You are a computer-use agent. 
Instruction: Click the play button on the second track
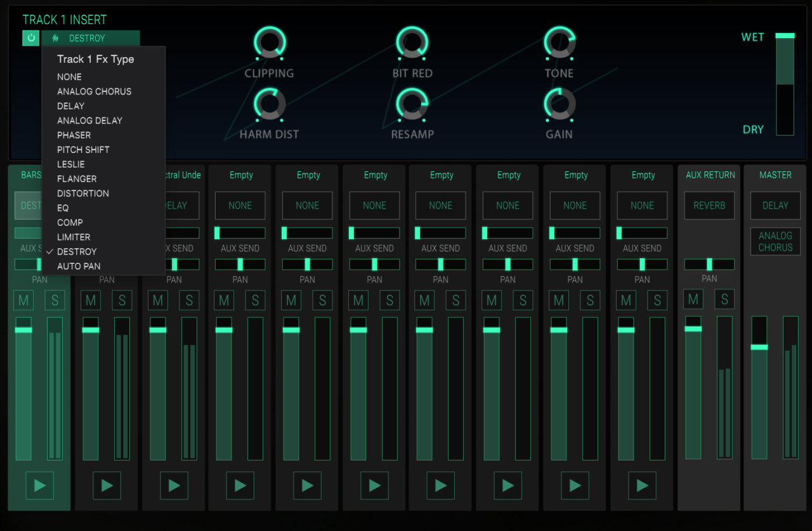point(107,485)
